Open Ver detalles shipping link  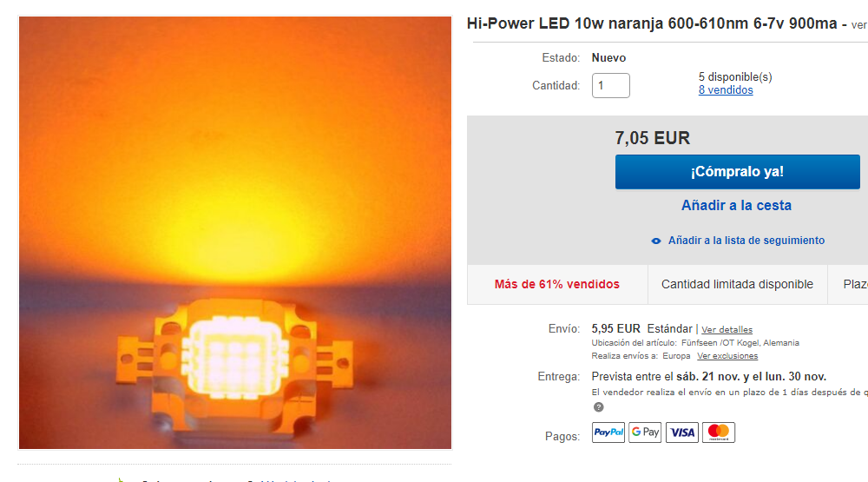pyautogui.click(x=727, y=330)
